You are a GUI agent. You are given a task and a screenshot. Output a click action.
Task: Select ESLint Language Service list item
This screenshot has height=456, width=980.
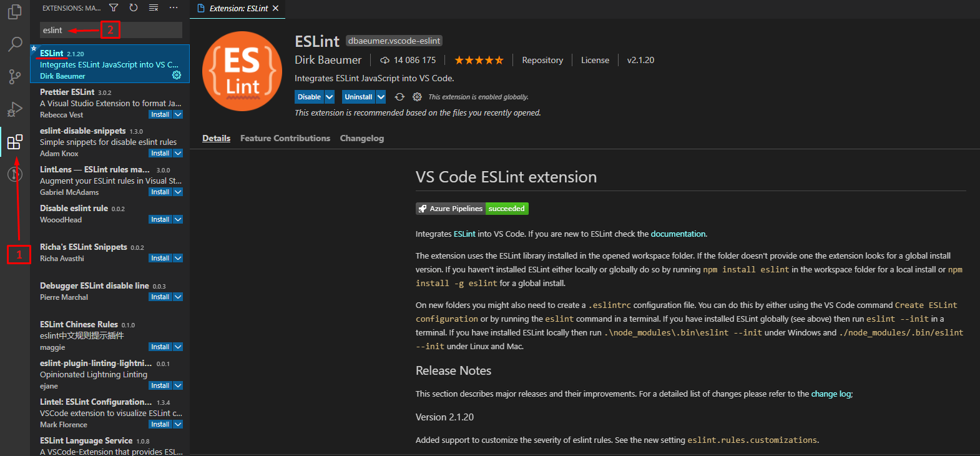tap(110, 445)
